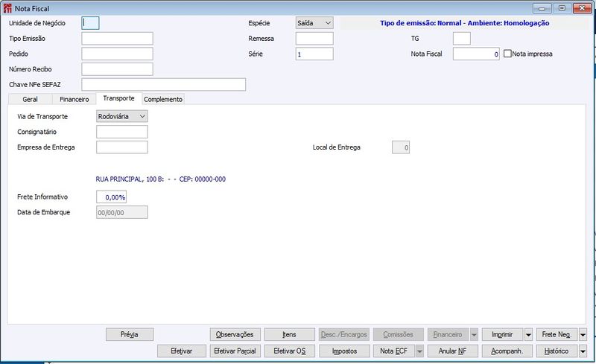Expand the arrow next to Nota ECF button
This screenshot has width=596, height=364.
(419, 351)
